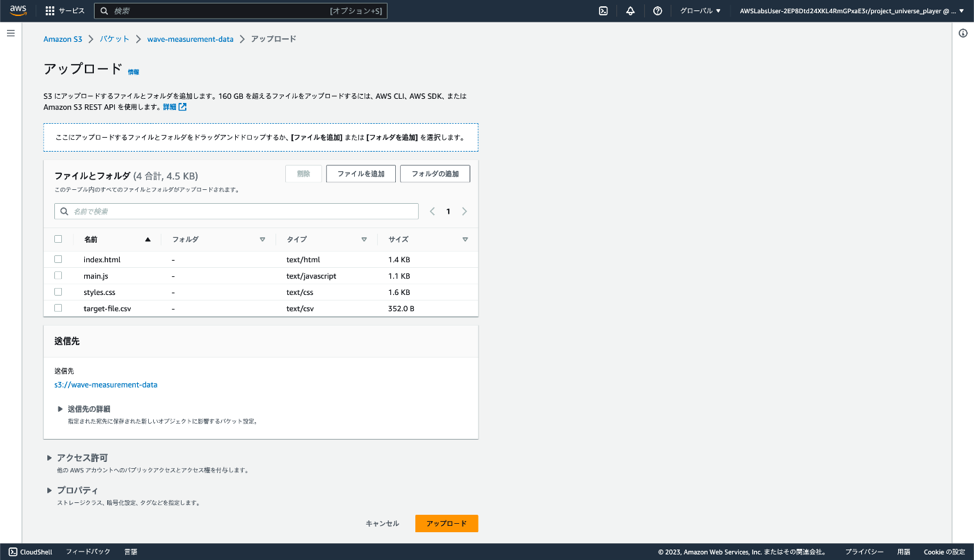Click the external link icon beside 詳細

point(182,107)
